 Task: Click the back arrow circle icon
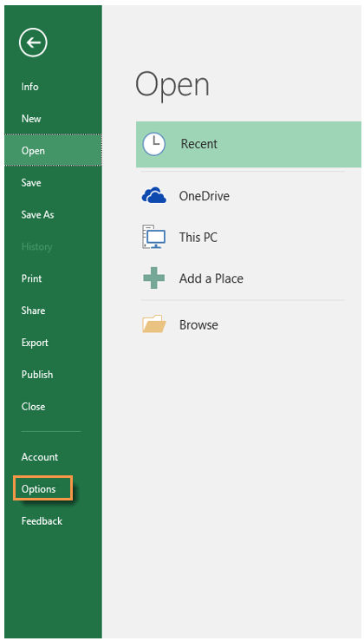(33, 42)
